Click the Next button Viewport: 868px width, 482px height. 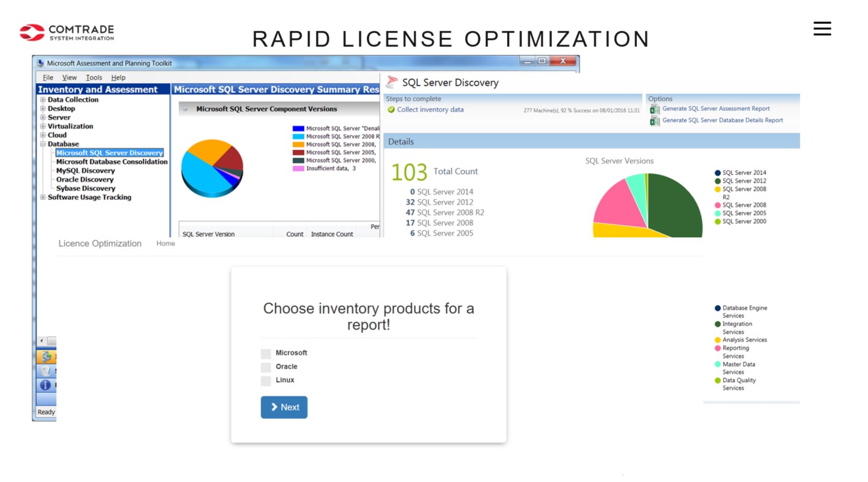tap(284, 407)
